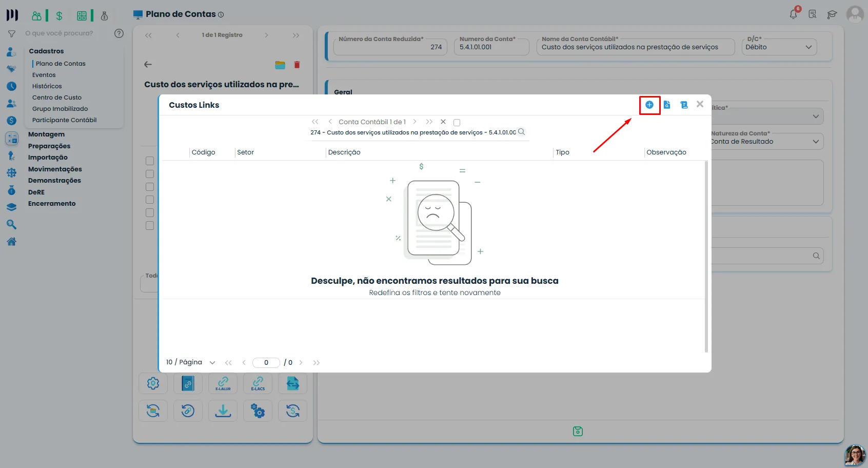Click the gear with pin settings button
Viewport: 868px width, 468px height.
153,383
